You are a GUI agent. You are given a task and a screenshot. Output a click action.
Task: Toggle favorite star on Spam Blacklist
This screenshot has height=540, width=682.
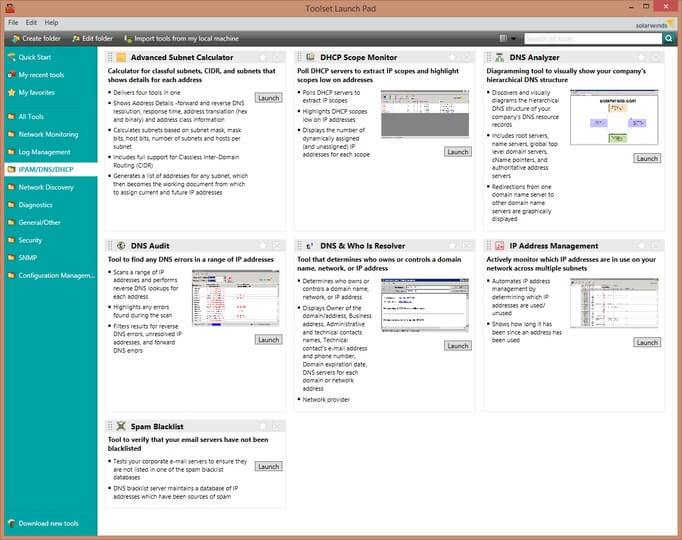click(263, 426)
